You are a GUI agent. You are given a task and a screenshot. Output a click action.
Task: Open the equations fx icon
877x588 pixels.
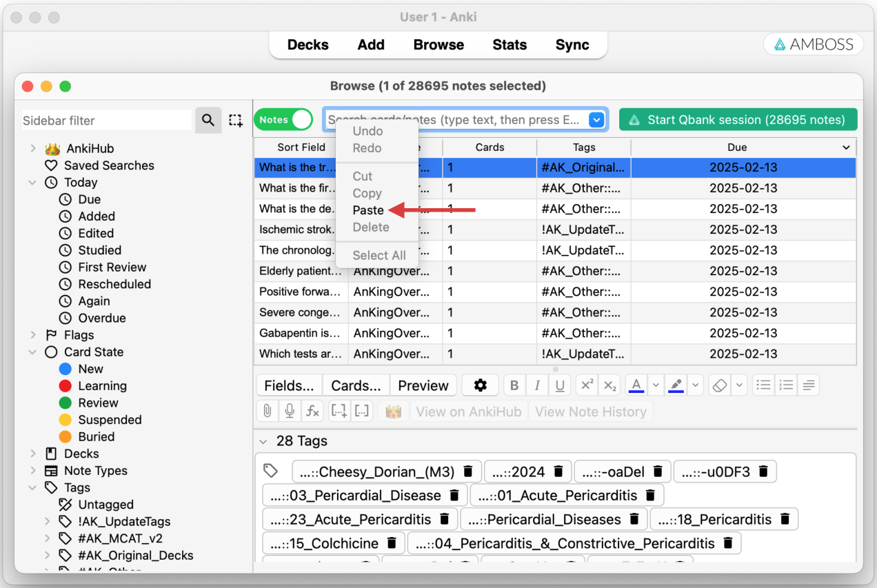312,412
